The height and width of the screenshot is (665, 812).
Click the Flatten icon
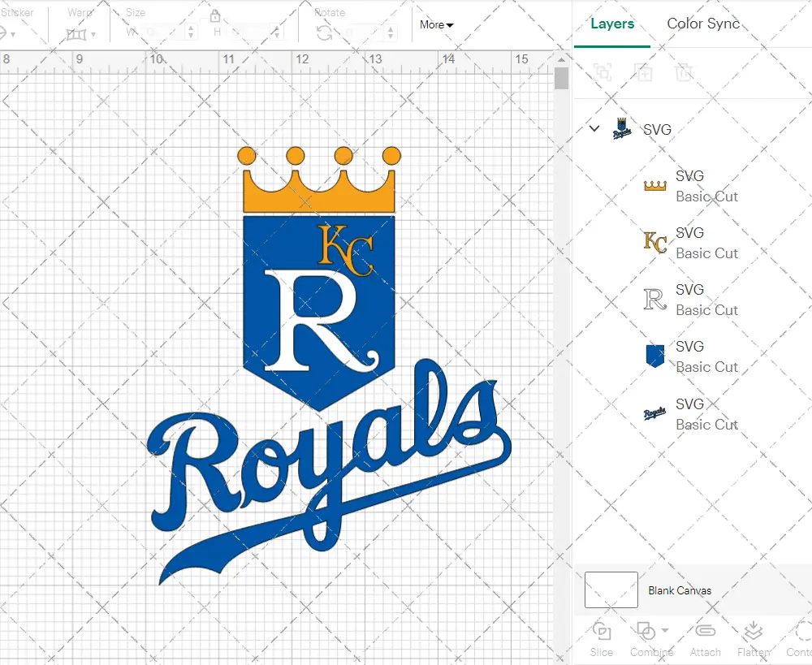(x=753, y=632)
